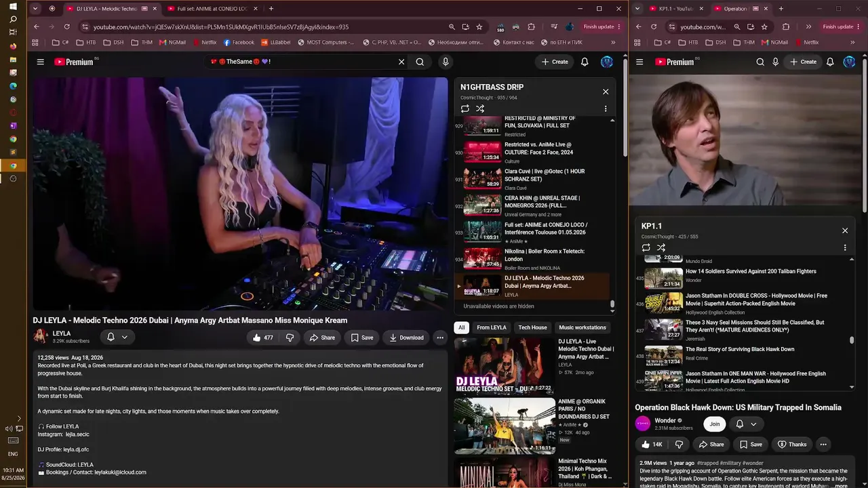Close the KP1.1 playlist panel
Screen dimensions: 868x488
click(845, 230)
